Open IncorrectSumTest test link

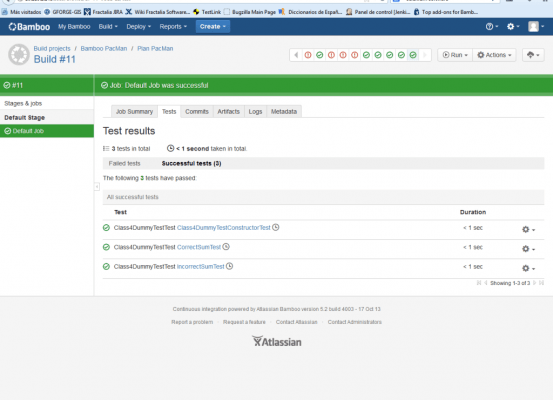[201, 266]
